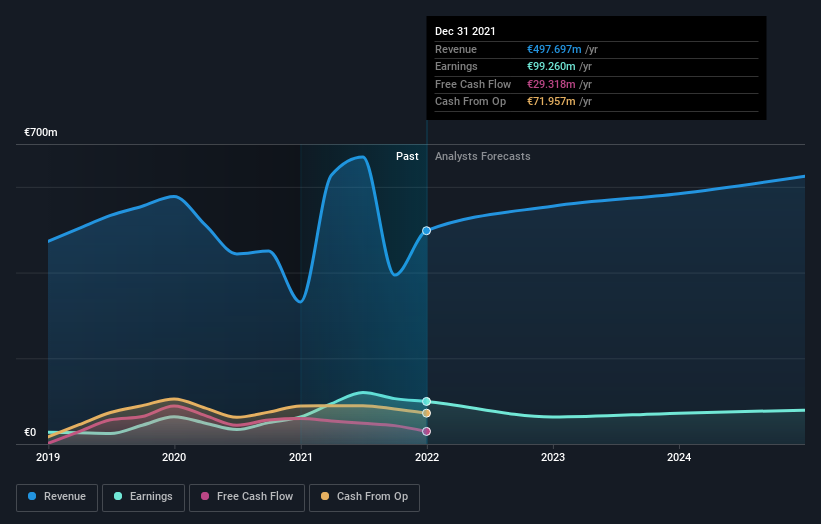Click the 2021 x-axis label

[x=301, y=458]
